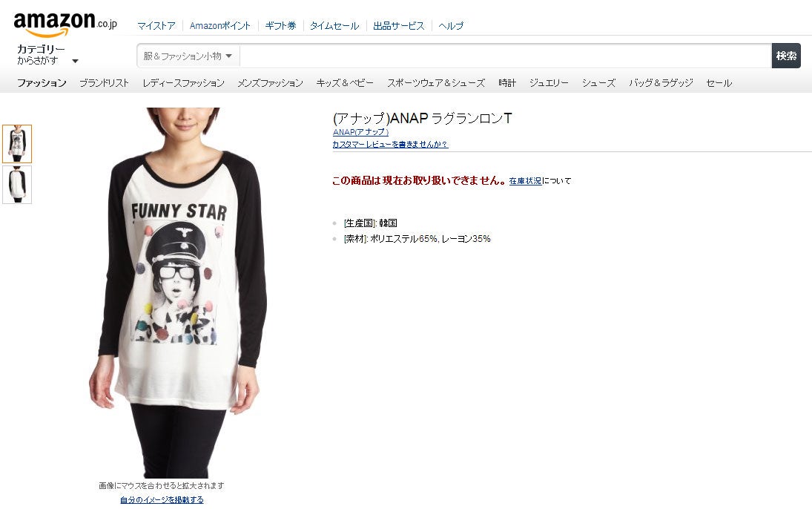This screenshot has width=812, height=509.
Task: Select the 時計 menu item
Action: tap(507, 83)
